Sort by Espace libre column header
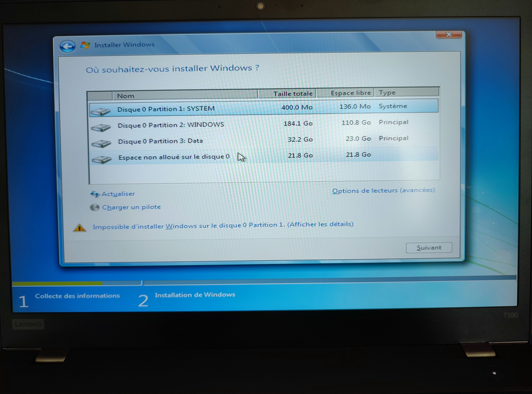Screen dimensions: 532x394 pos(345,93)
